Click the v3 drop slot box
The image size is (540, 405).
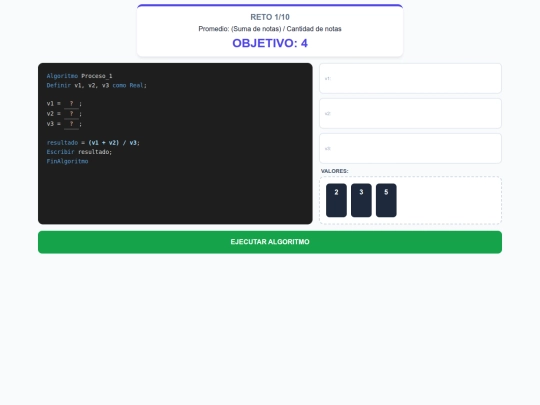click(410, 148)
